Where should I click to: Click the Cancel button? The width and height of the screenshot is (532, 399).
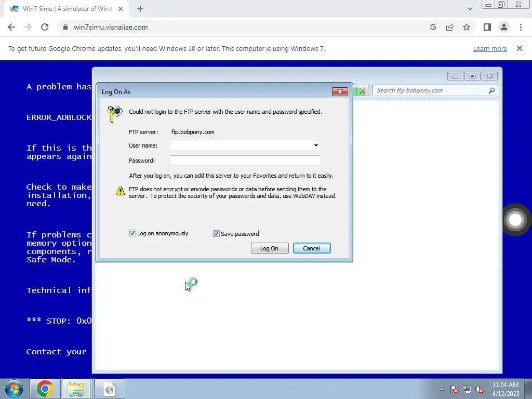click(x=312, y=248)
